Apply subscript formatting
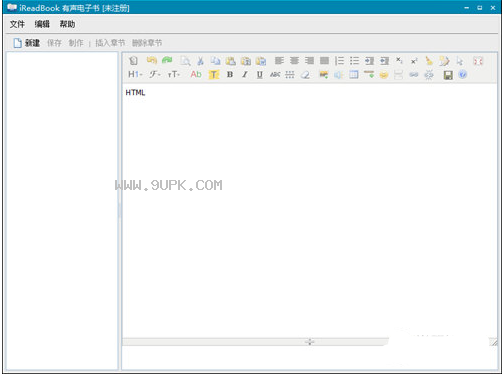 [399, 61]
